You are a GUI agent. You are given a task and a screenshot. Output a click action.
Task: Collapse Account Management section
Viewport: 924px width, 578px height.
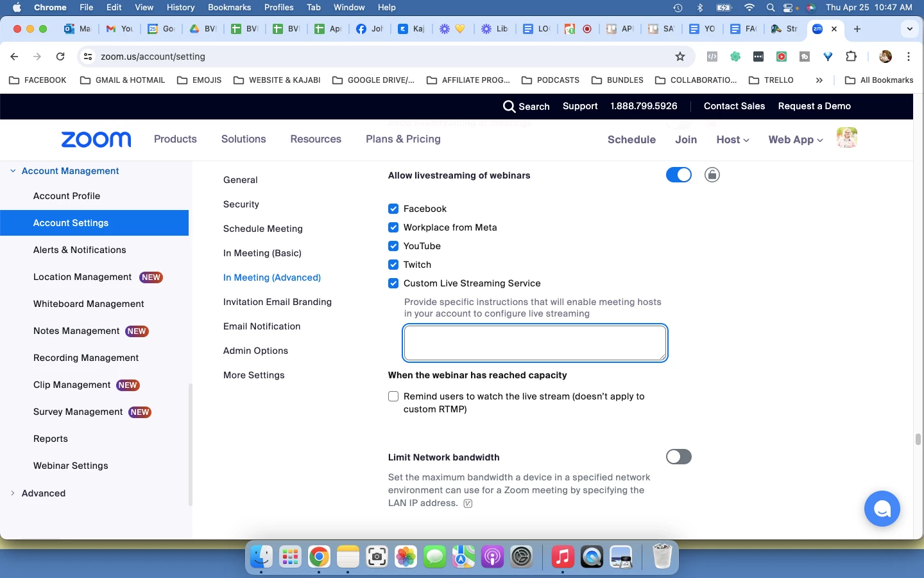(13, 171)
